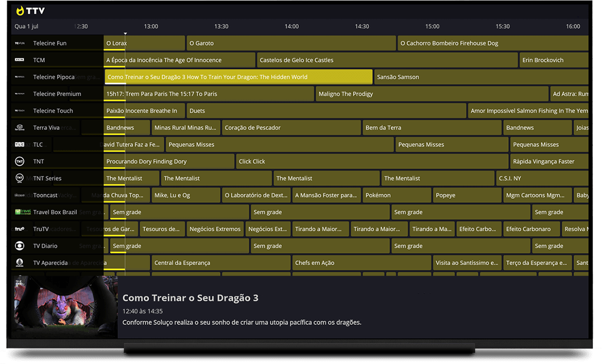The height and width of the screenshot is (364, 602).
Task: Click the 14:00 time marker in timeline
Action: [291, 26]
